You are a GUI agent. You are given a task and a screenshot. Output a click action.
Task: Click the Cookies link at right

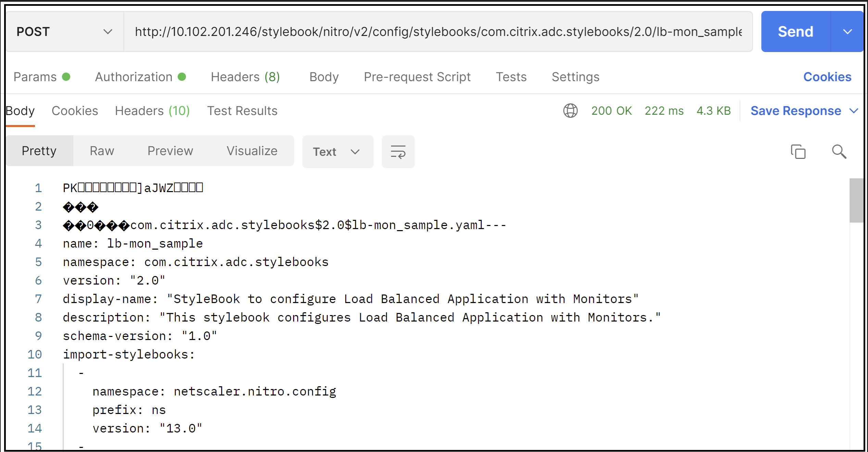(x=827, y=77)
